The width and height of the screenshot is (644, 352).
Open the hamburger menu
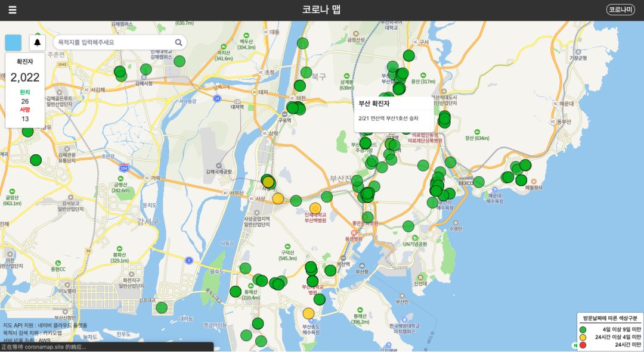coord(13,10)
